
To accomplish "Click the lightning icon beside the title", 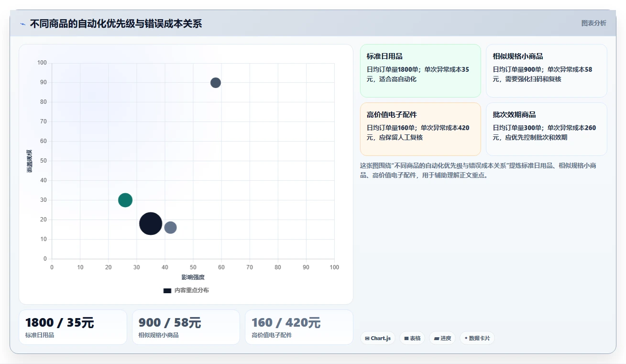I will (22, 24).
